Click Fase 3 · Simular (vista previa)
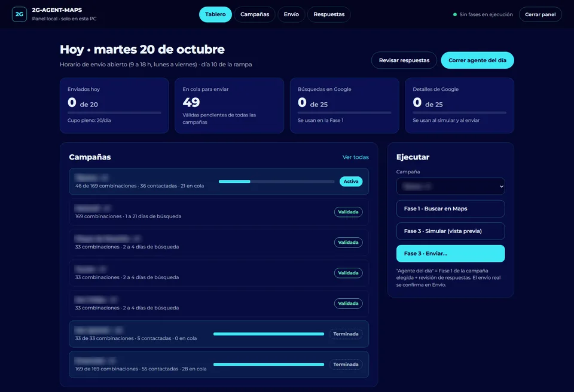Image resolution: width=574 pixels, height=392 pixels. pyautogui.click(x=451, y=231)
